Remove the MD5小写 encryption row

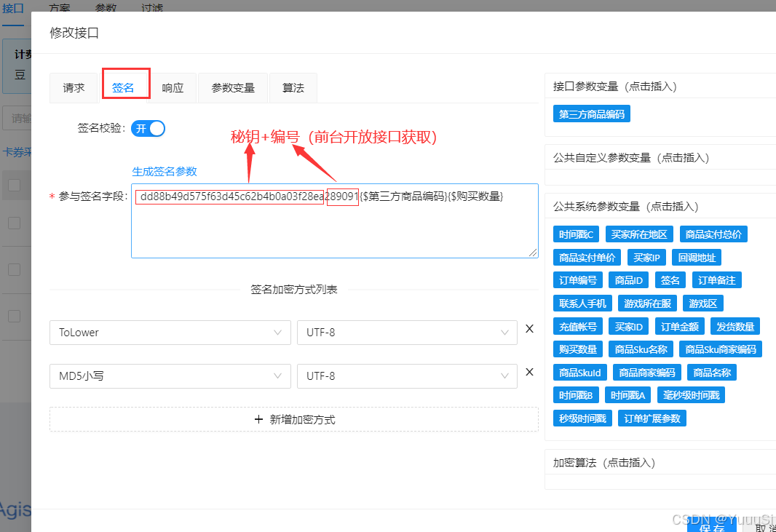tap(529, 372)
